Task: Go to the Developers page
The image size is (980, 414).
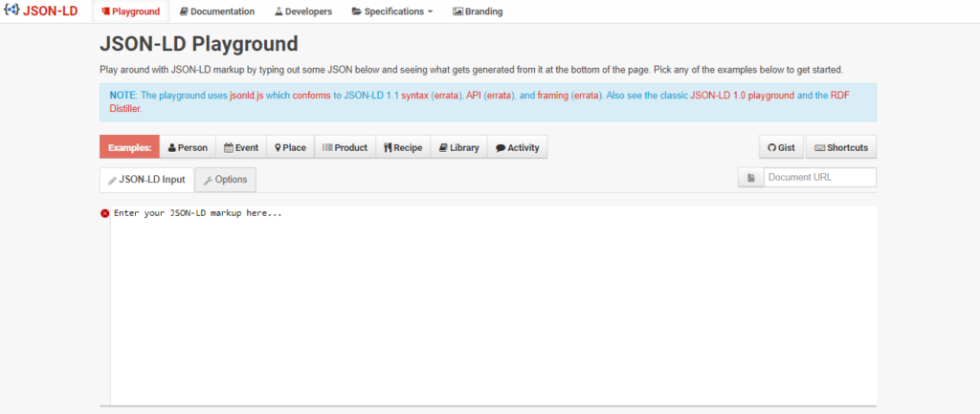Action: (303, 11)
